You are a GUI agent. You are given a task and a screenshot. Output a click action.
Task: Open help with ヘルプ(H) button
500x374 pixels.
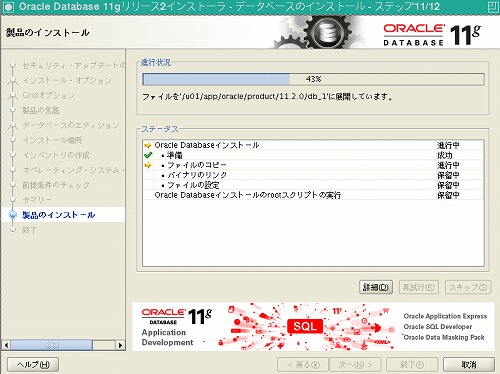tap(33, 365)
